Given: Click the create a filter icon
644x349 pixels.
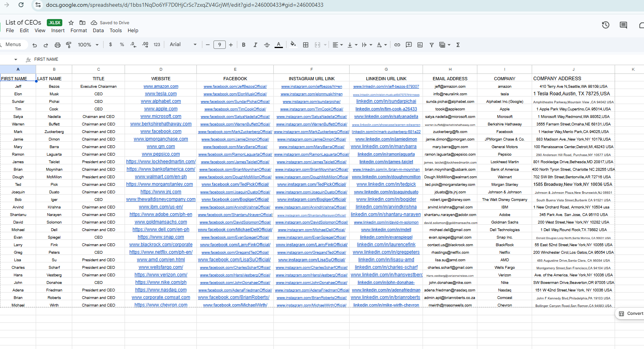Looking at the screenshot, I should pos(431,45).
